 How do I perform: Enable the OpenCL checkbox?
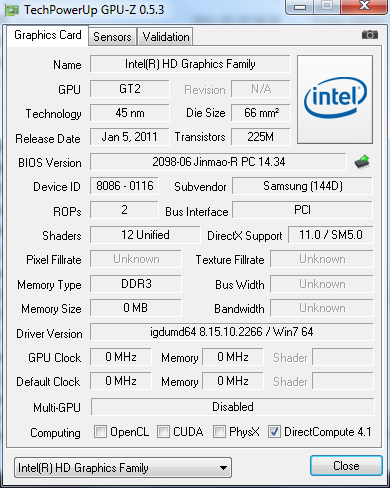point(100,431)
